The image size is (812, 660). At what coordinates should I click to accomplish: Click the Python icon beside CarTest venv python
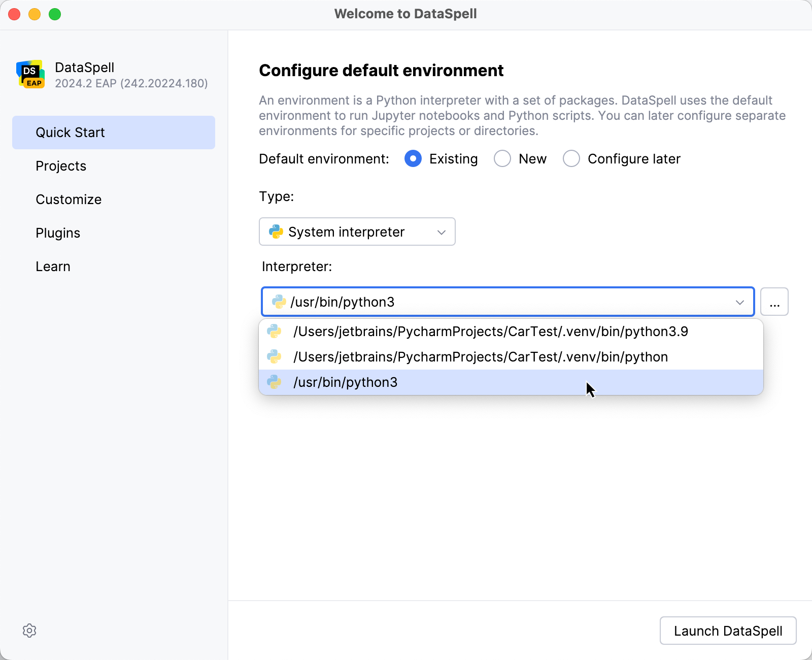[x=275, y=356]
